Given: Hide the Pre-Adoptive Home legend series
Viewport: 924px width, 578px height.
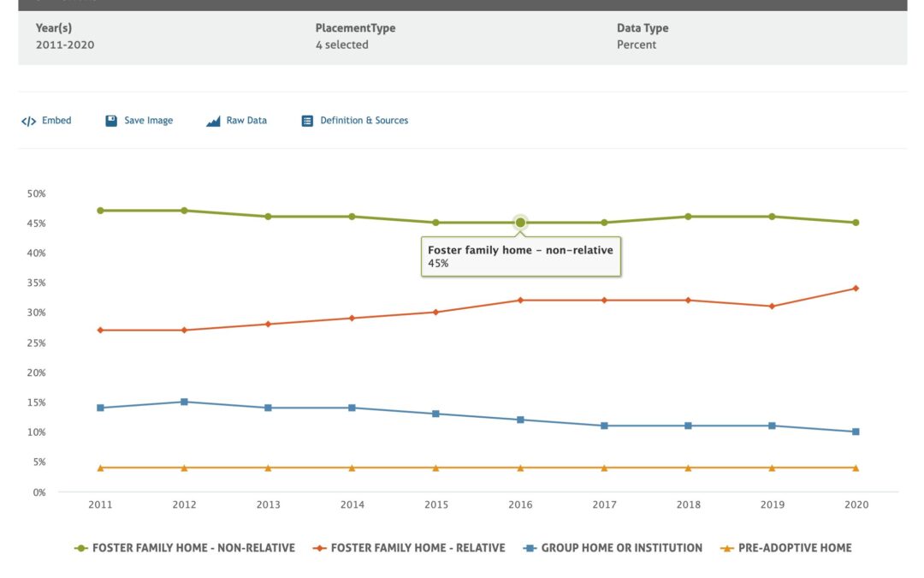Looking at the screenshot, I should 795,548.
